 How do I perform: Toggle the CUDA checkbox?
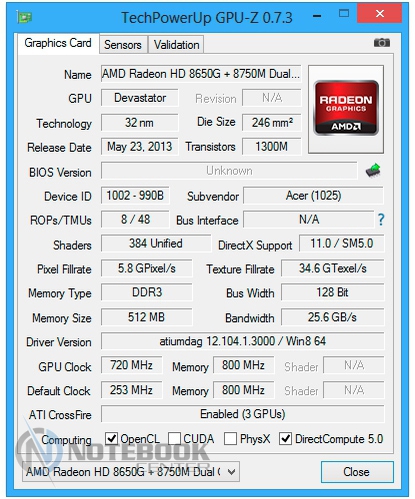point(174,439)
